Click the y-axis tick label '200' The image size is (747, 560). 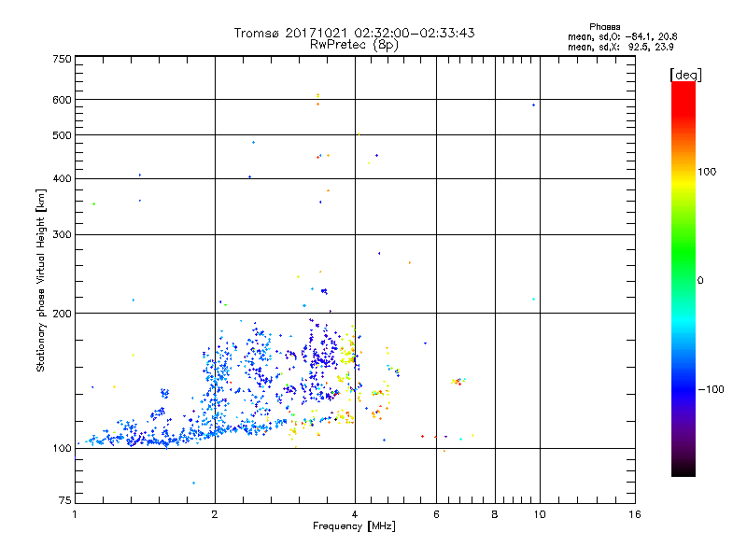62,314
